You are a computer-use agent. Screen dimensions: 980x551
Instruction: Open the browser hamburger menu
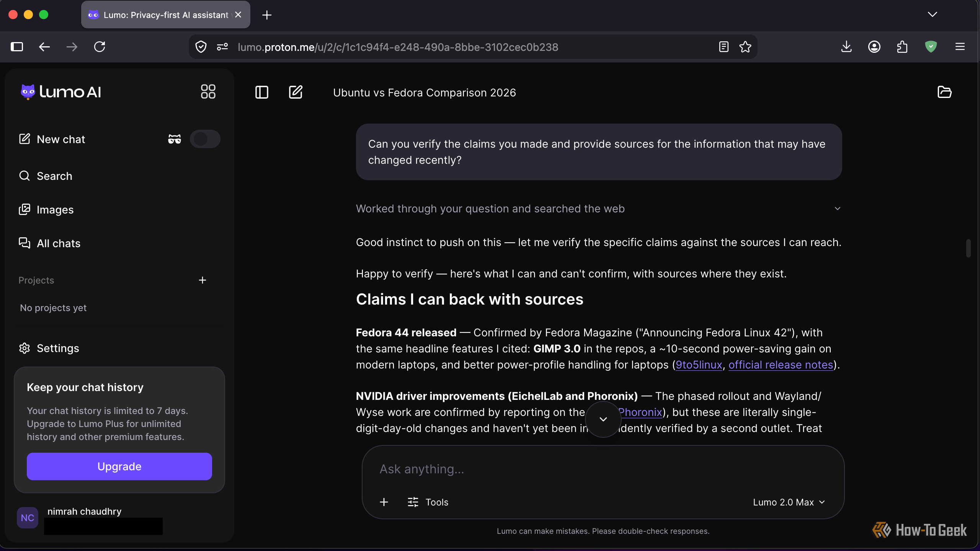pos(960,47)
